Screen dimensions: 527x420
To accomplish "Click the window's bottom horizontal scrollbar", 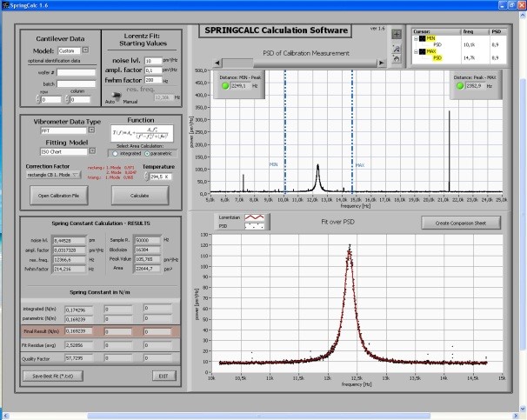I will pos(259,417).
